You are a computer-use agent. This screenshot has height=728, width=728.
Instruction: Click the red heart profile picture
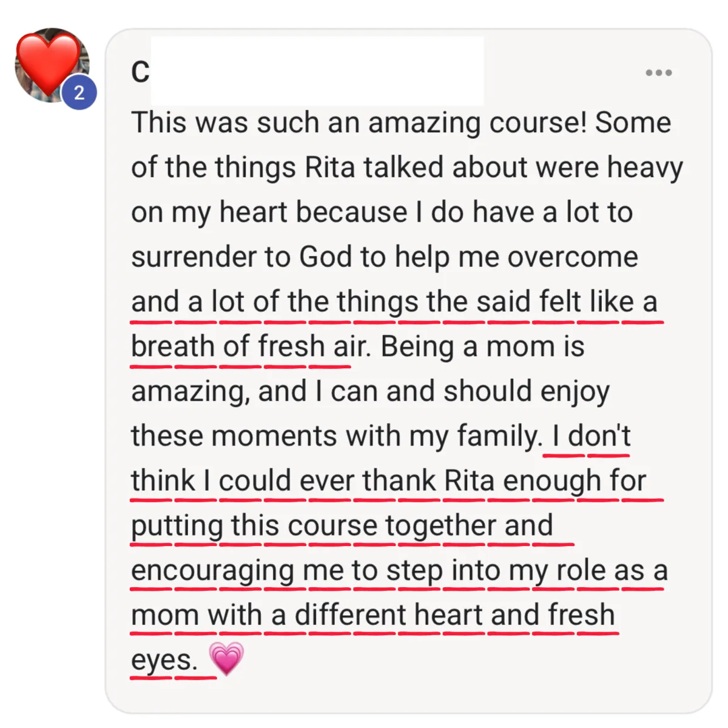(49, 62)
